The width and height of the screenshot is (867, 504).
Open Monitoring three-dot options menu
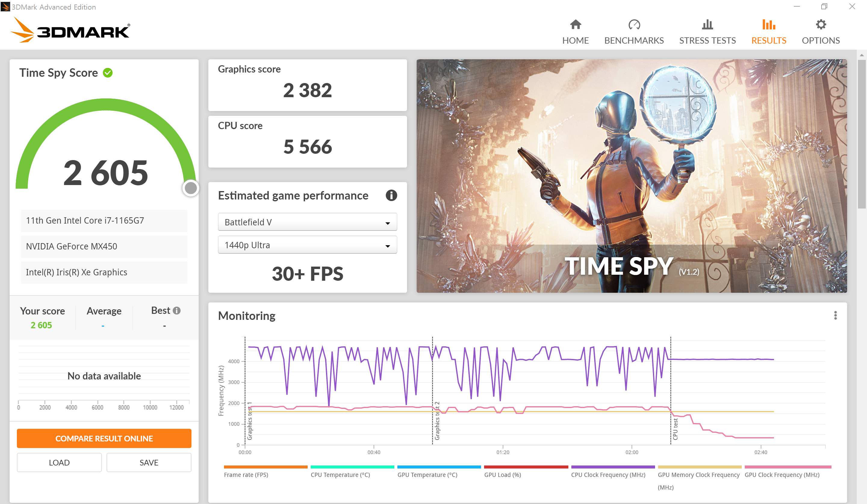[835, 315]
